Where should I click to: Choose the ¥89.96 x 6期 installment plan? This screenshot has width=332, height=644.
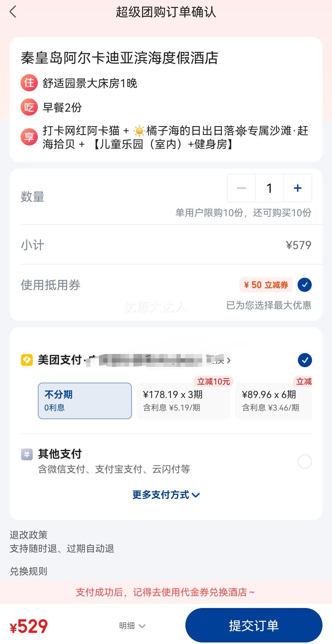point(274,401)
